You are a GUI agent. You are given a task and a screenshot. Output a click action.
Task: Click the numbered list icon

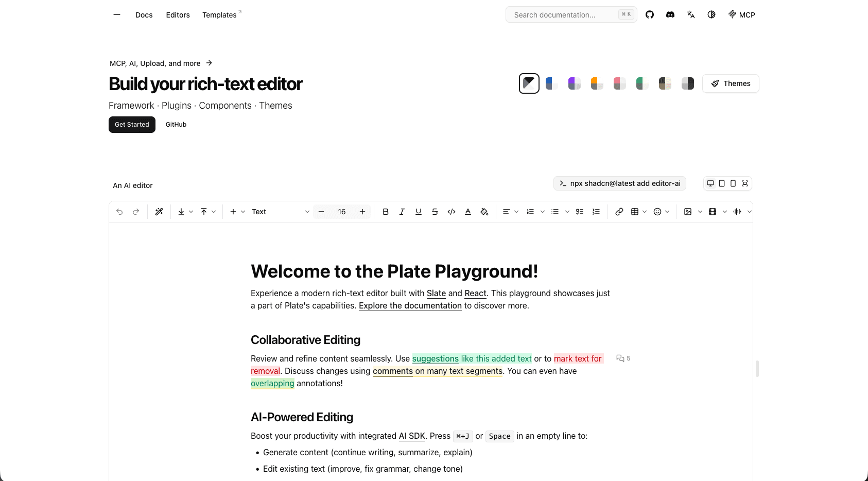pyautogui.click(x=530, y=212)
